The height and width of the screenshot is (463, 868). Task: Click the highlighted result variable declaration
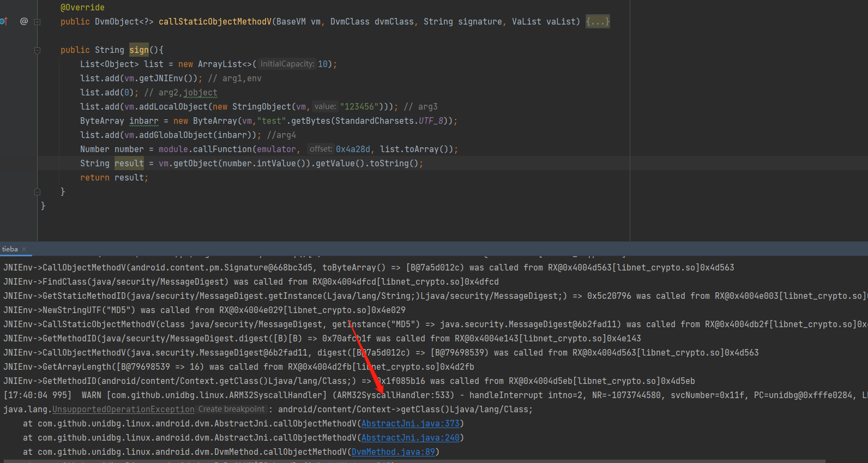pyautogui.click(x=129, y=164)
